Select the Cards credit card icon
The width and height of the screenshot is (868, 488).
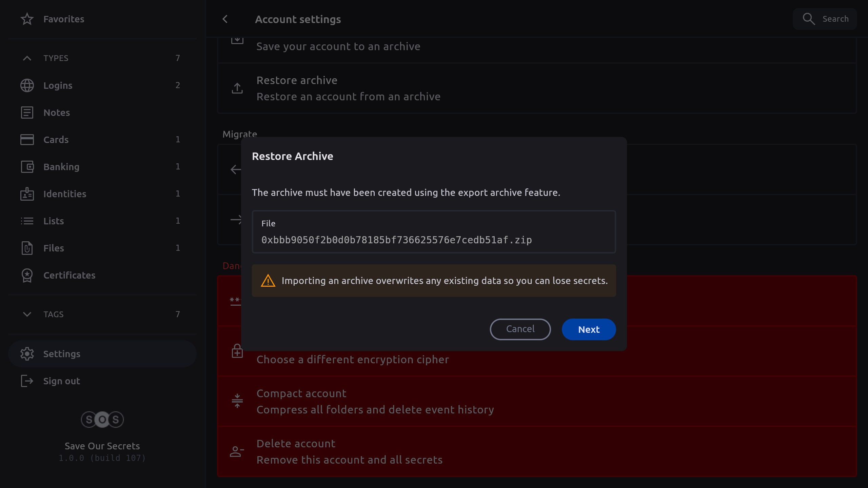click(27, 140)
